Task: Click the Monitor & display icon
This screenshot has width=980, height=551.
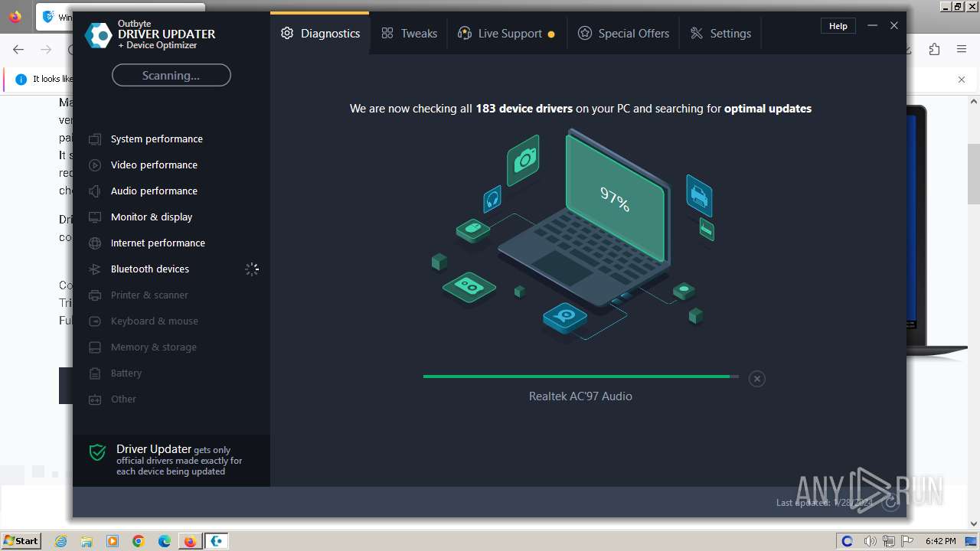Action: pyautogui.click(x=95, y=217)
